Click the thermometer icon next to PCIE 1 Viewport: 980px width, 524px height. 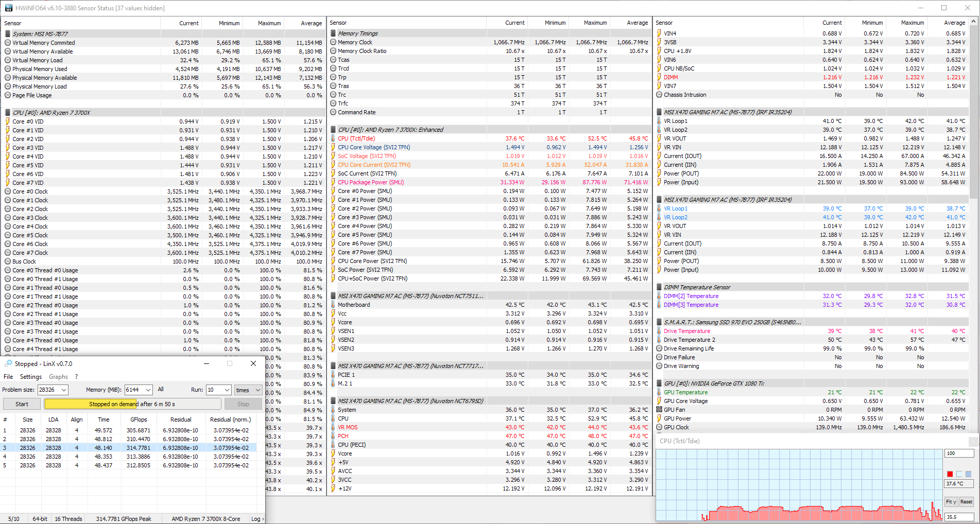click(x=333, y=375)
